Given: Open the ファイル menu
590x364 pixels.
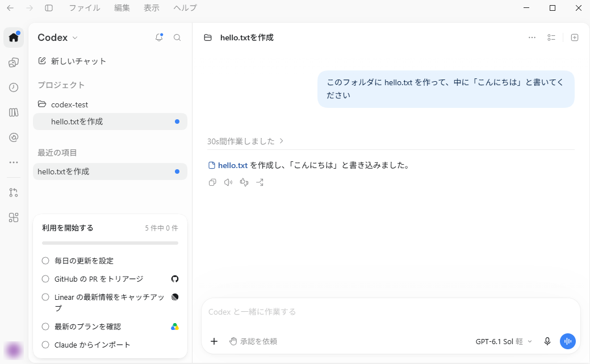Looking at the screenshot, I should pyautogui.click(x=84, y=8).
